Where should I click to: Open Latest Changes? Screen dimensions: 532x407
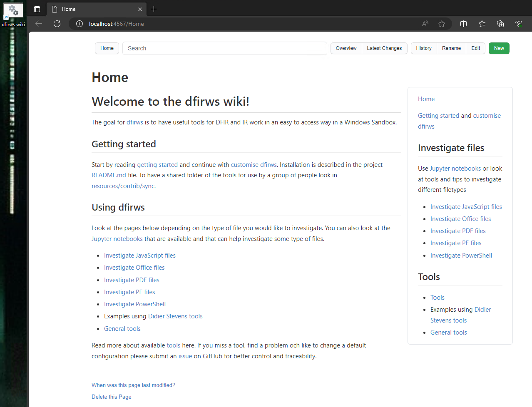[384, 48]
